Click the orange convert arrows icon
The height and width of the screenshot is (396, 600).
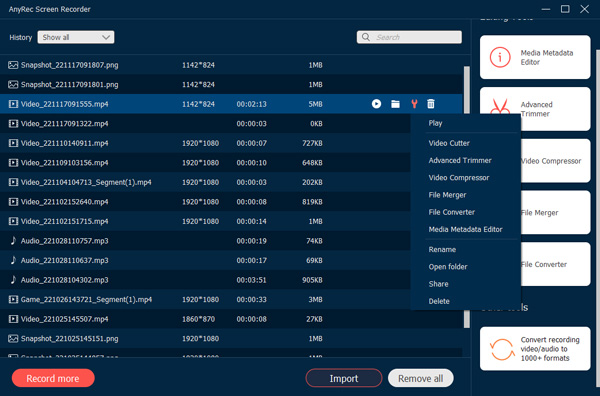point(502,349)
